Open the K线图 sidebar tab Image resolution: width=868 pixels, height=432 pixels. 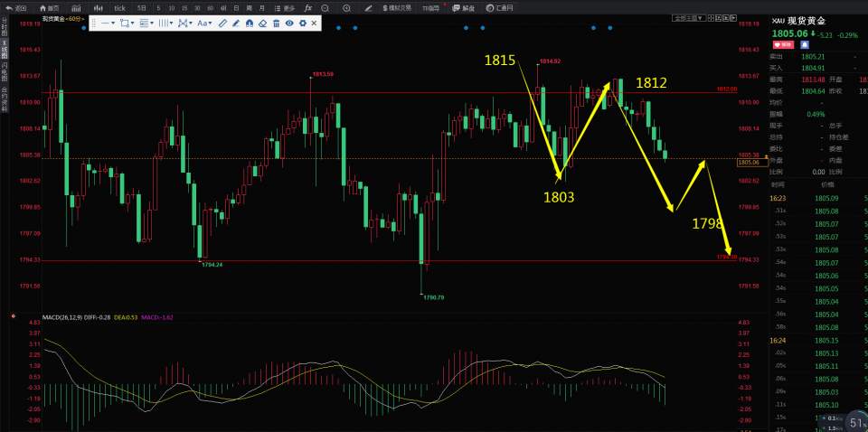point(4,49)
